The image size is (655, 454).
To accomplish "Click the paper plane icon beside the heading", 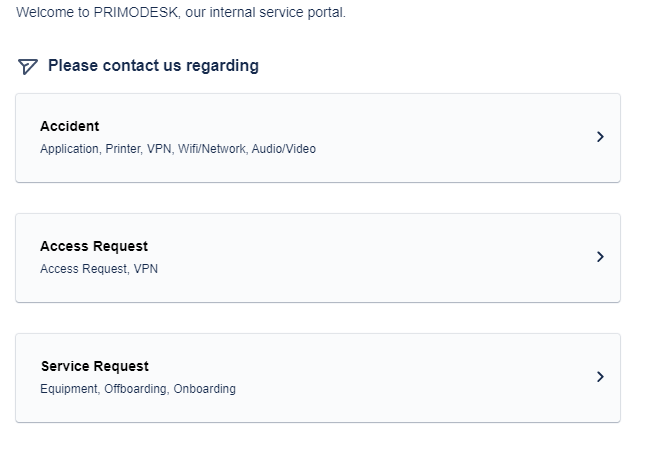I will click(28, 66).
